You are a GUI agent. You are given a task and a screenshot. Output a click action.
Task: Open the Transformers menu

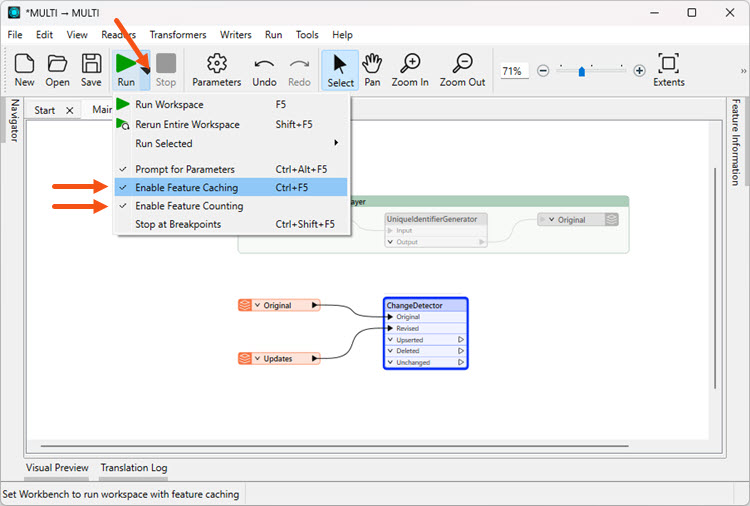(178, 35)
